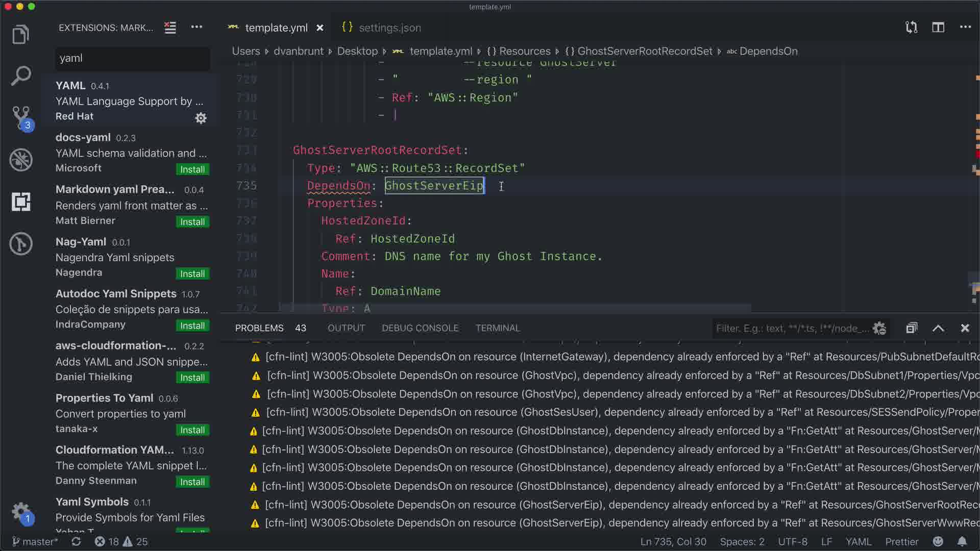Switch to the settings.json tab
This screenshot has width=980, height=551.
[389, 28]
